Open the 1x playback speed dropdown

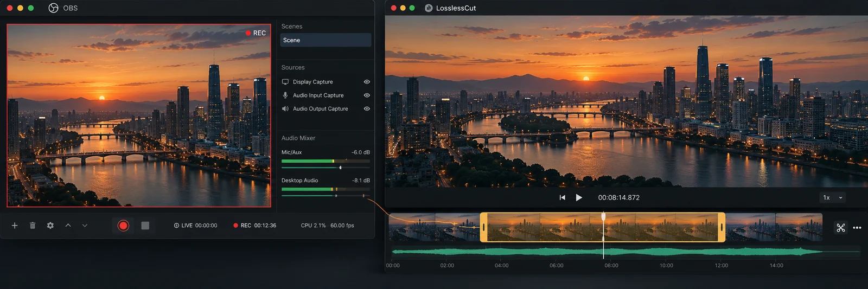coord(833,198)
